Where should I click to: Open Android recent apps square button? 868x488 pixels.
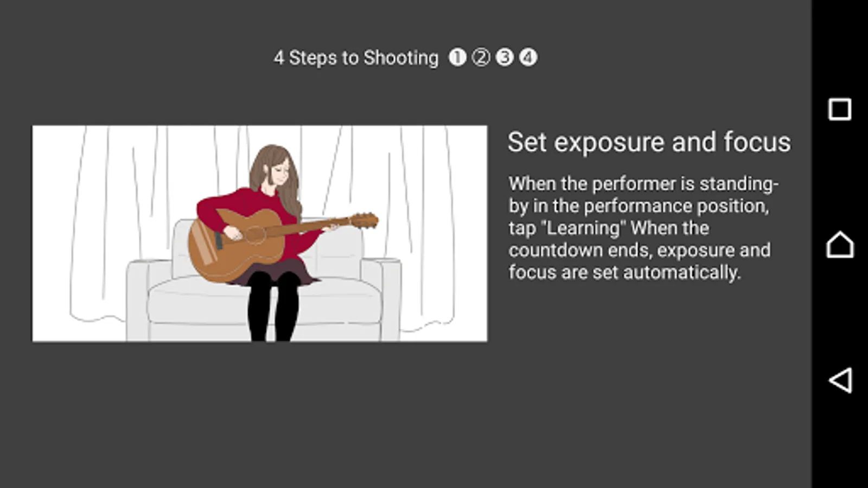839,110
